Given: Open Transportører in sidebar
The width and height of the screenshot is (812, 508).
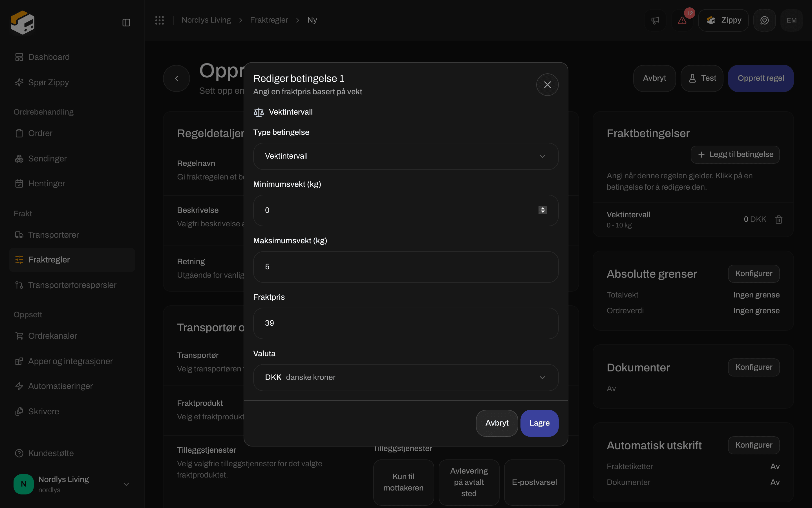Looking at the screenshot, I should (72, 235).
